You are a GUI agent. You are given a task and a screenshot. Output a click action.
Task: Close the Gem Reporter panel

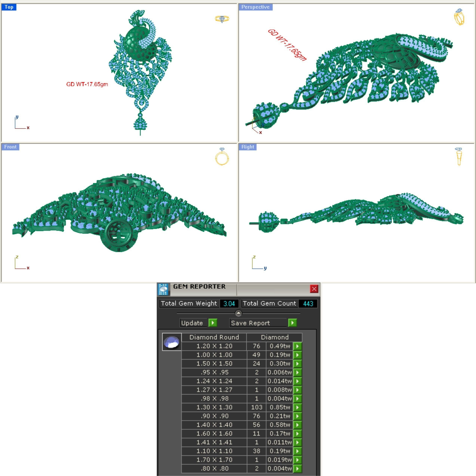coord(314,289)
